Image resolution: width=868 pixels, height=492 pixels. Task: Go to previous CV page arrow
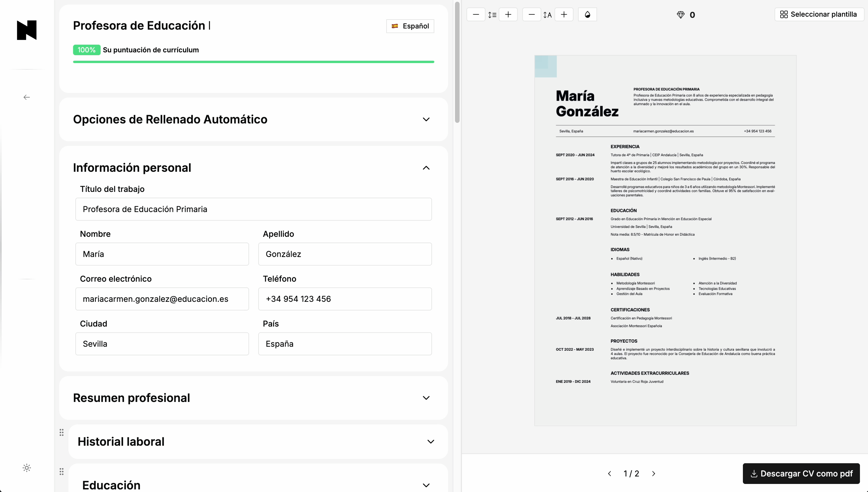(x=610, y=473)
